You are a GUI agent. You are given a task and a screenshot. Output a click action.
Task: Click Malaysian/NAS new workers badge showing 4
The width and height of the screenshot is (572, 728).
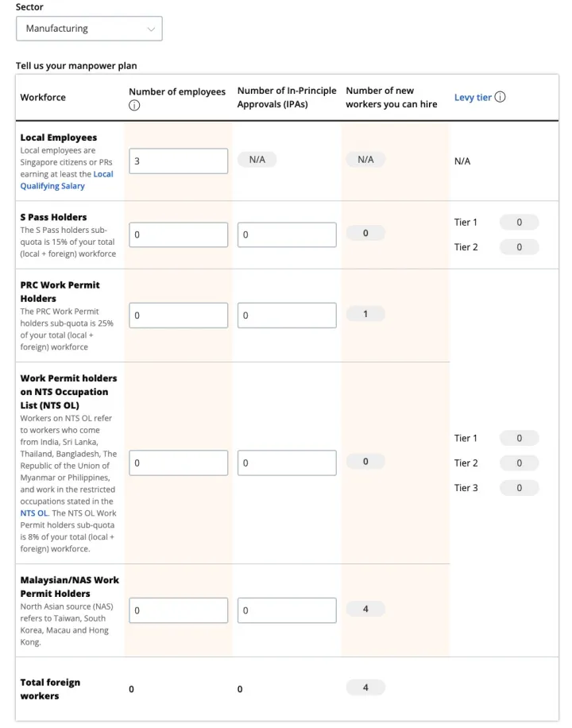click(365, 609)
